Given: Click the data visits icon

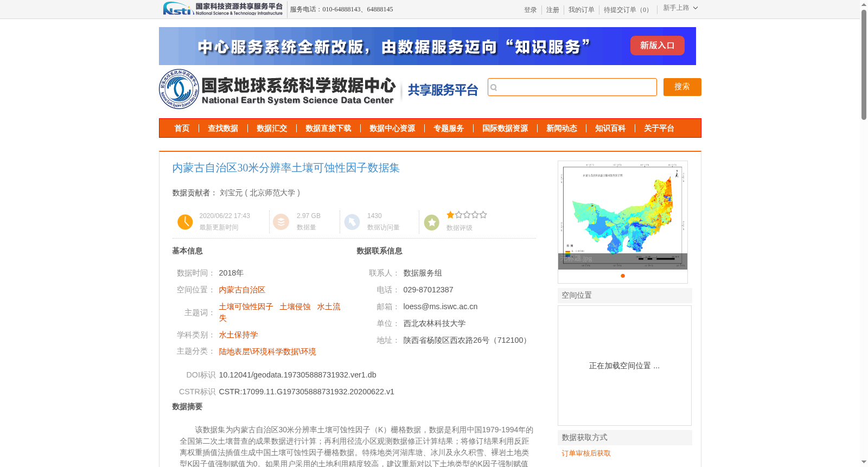Looking at the screenshot, I should pos(352,222).
